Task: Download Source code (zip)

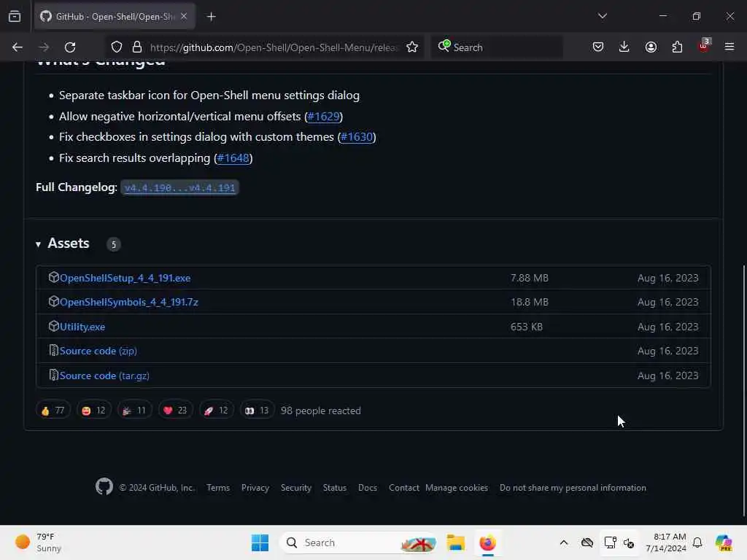Action: [x=98, y=351]
